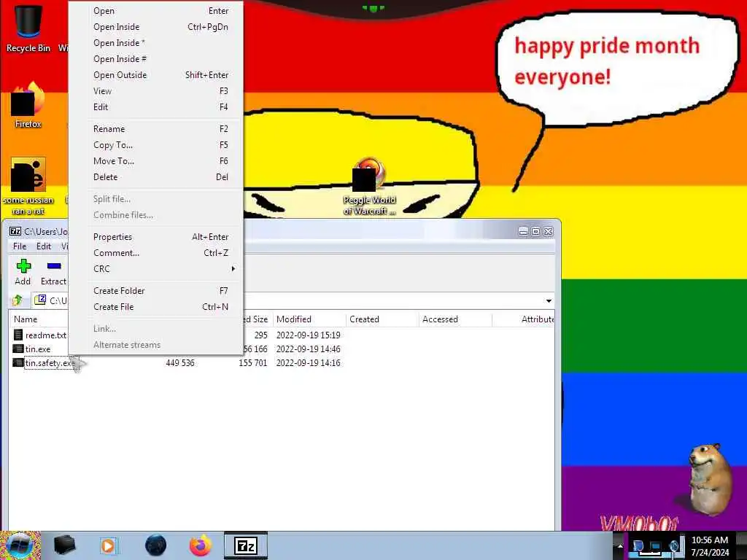The image size is (747, 560).
Task: Select the readme.txt file icon
Action: (18, 335)
